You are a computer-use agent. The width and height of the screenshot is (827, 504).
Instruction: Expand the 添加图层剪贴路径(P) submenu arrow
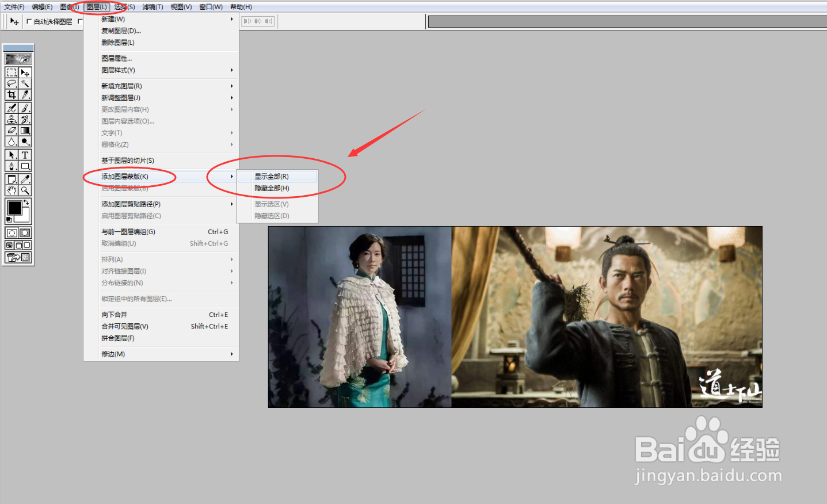[x=231, y=204]
